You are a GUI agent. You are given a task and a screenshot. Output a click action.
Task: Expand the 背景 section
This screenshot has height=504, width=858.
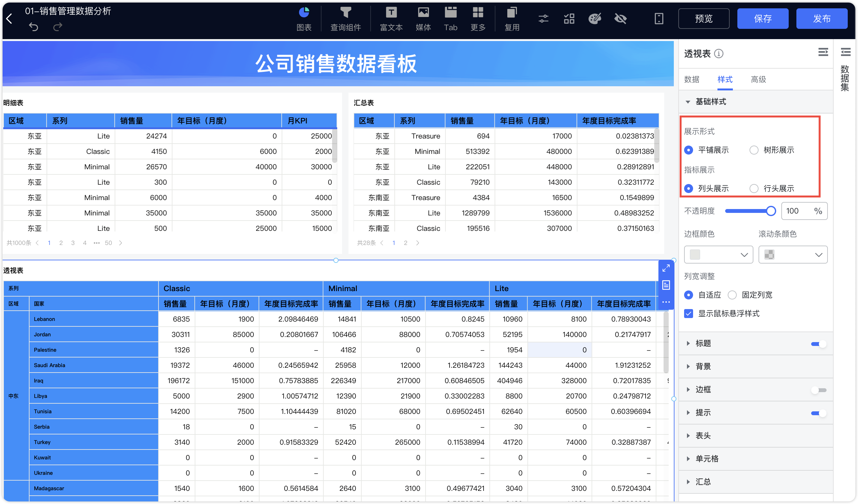coord(688,366)
